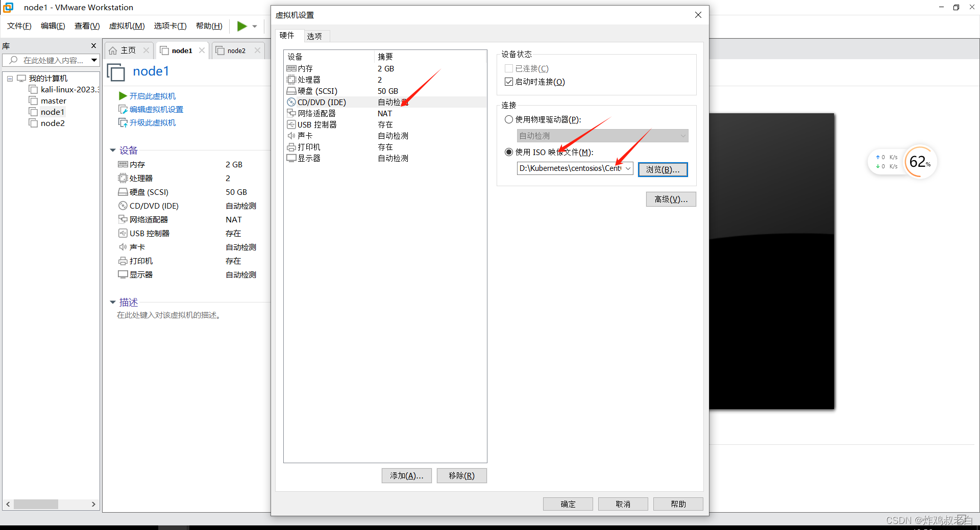Click hard disk icon in node1 device summary
980x530 pixels.
[x=123, y=192]
